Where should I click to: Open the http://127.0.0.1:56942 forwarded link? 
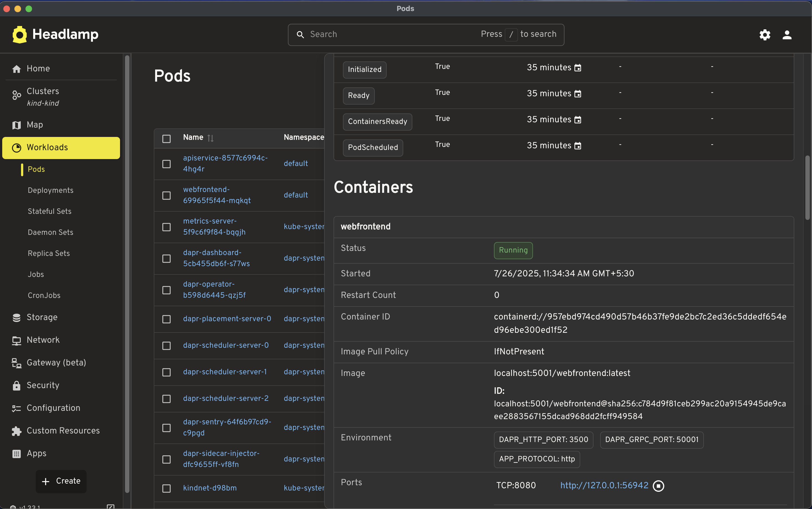coord(604,485)
